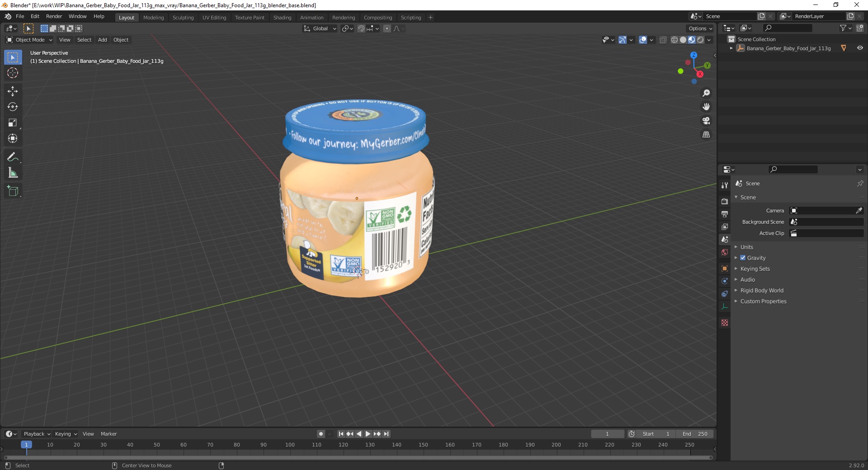Expand Banana_Gerber_Baby_Food_Jar_113g in outliner
The image size is (868, 470).
click(731, 48)
